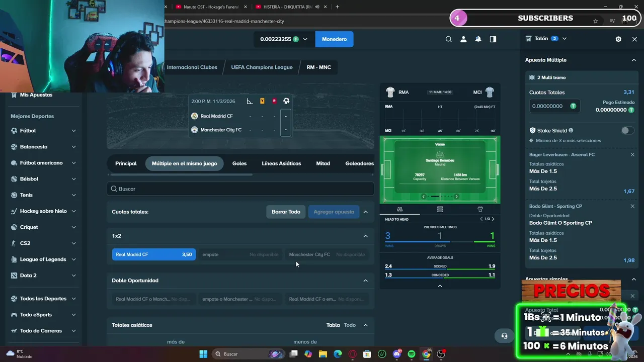Viewport: 644px width, 362px height.
Task: Open Opera browser from the taskbar
Action: point(352,354)
